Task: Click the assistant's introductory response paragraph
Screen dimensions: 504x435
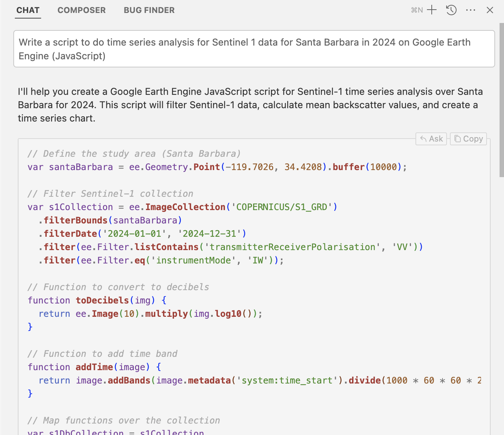Action: pyautogui.click(x=250, y=105)
